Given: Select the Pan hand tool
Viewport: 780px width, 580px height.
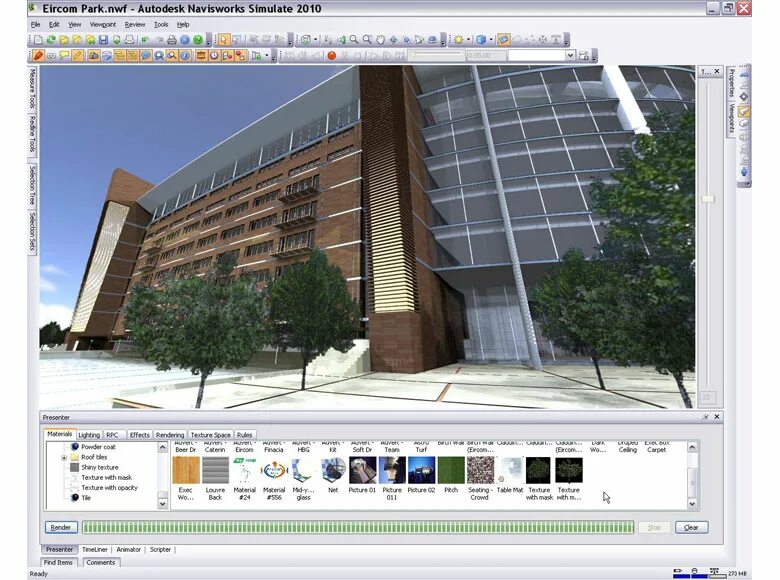Looking at the screenshot, I should (x=381, y=40).
